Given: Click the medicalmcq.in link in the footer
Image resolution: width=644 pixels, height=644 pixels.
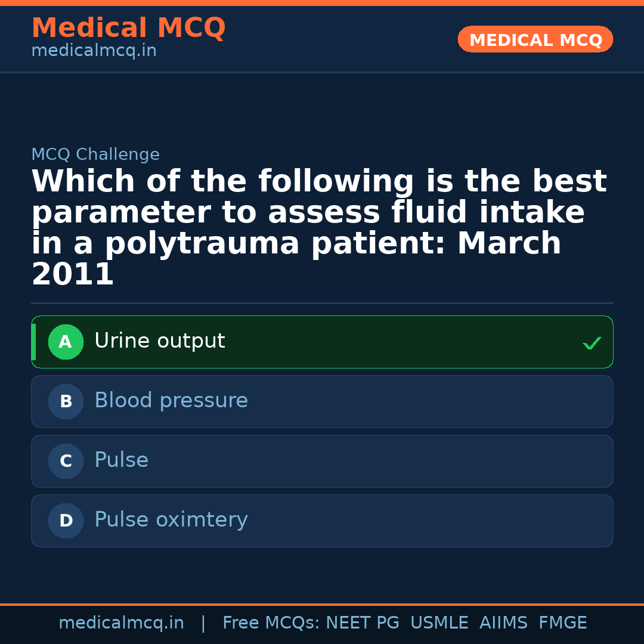Looking at the screenshot, I should click(122, 623).
